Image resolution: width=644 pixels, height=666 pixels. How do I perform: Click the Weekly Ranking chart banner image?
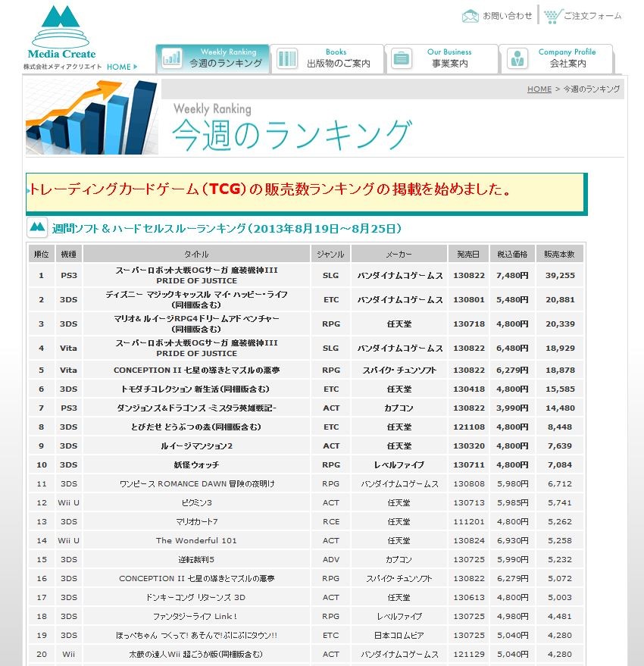92,117
